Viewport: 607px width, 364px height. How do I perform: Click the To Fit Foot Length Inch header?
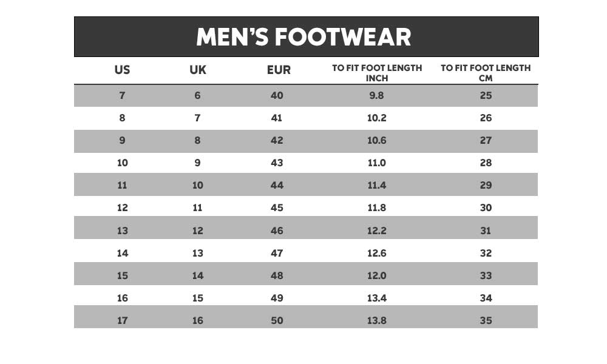click(377, 73)
